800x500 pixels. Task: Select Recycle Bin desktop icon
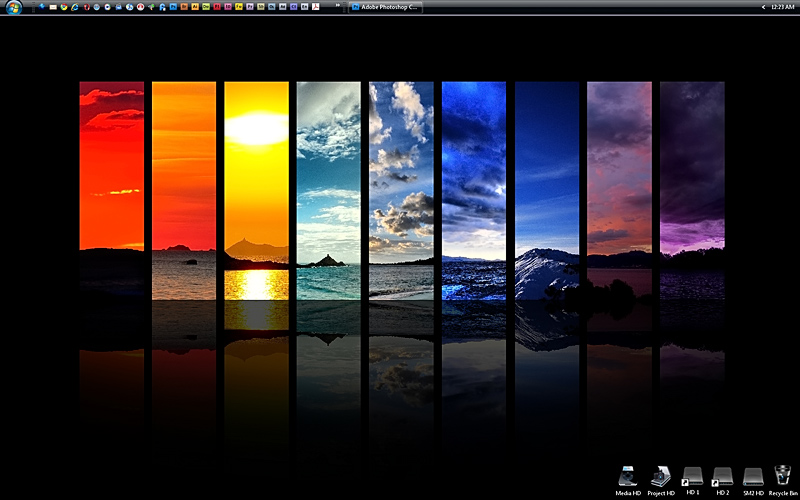click(783, 481)
